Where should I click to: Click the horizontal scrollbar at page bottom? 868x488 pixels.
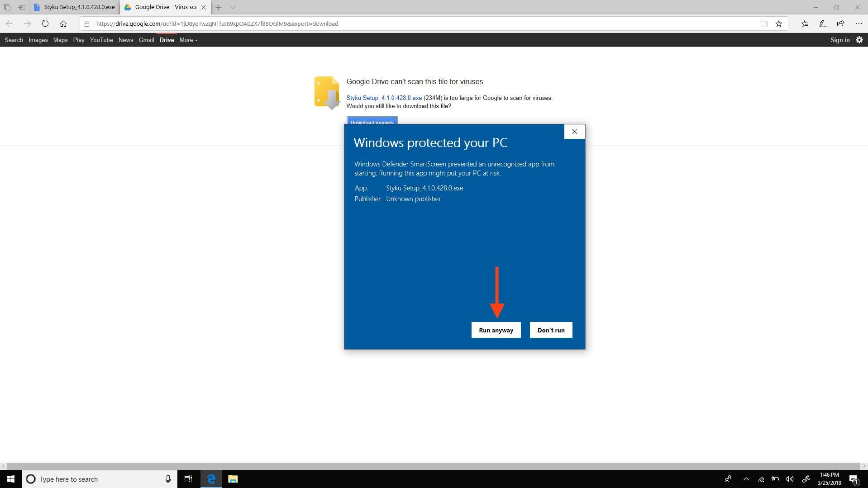[434, 466]
